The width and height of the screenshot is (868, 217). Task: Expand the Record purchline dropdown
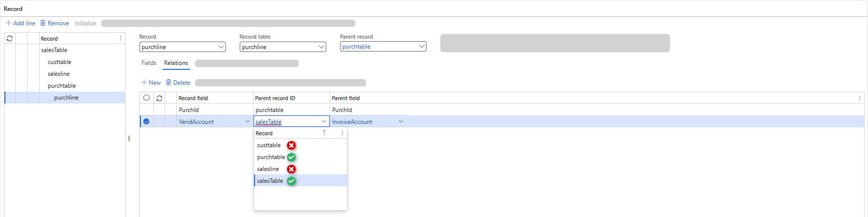221,47
